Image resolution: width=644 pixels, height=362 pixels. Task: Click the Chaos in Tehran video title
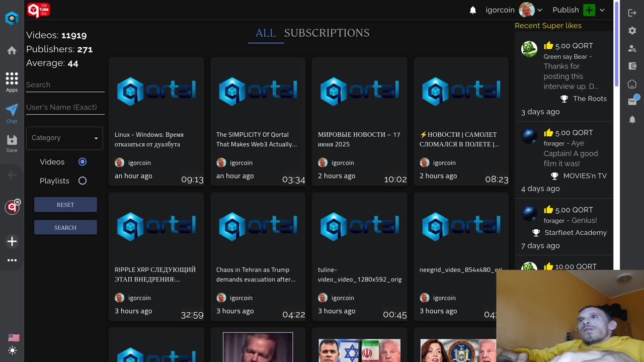click(x=256, y=275)
